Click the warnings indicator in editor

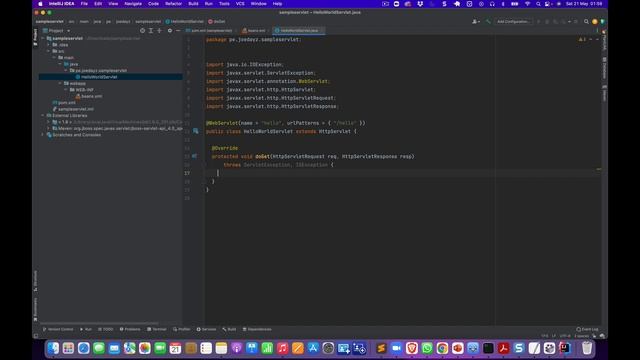coord(582,40)
